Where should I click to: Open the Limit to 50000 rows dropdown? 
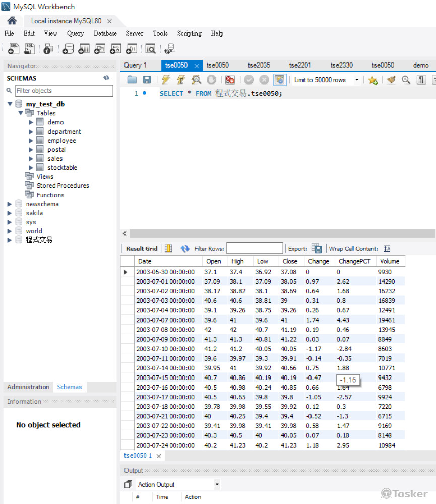pyautogui.click(x=357, y=80)
